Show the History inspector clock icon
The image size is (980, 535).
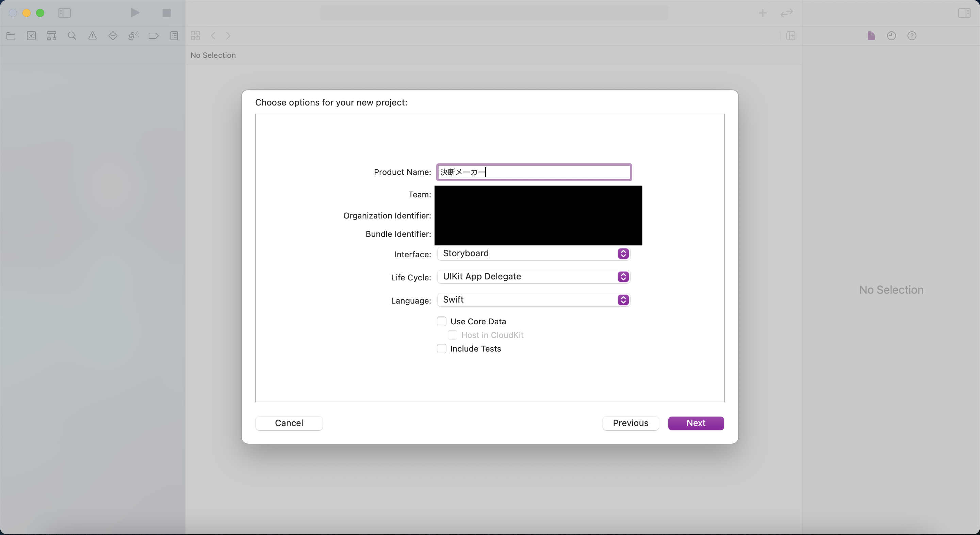coord(892,36)
